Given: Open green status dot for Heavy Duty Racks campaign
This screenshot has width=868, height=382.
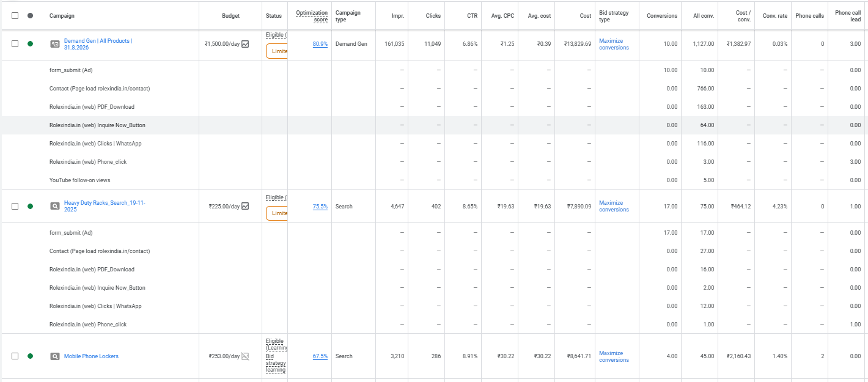Looking at the screenshot, I should (30, 207).
